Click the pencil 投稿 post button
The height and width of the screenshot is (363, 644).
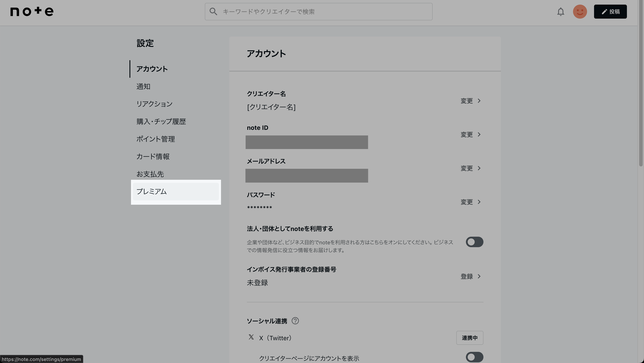[610, 12]
